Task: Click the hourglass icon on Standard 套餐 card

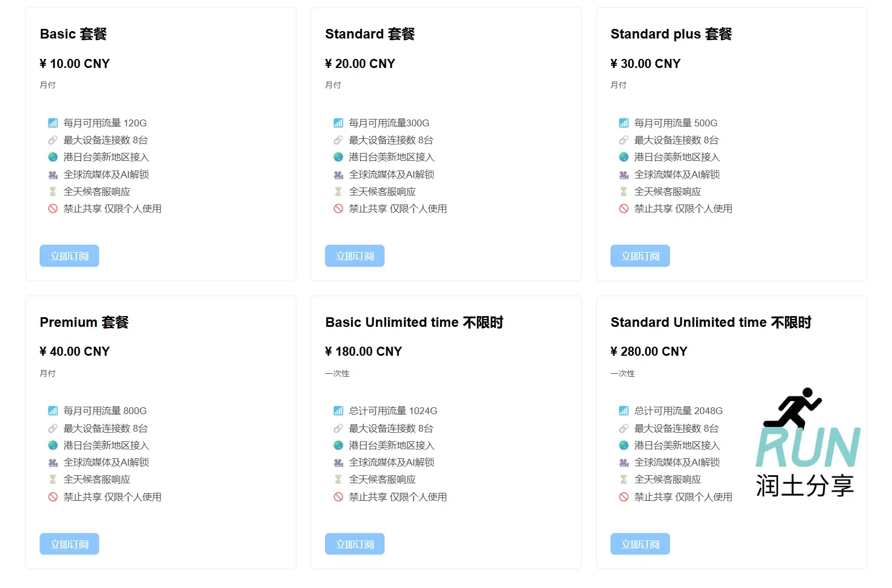Action: [x=338, y=191]
